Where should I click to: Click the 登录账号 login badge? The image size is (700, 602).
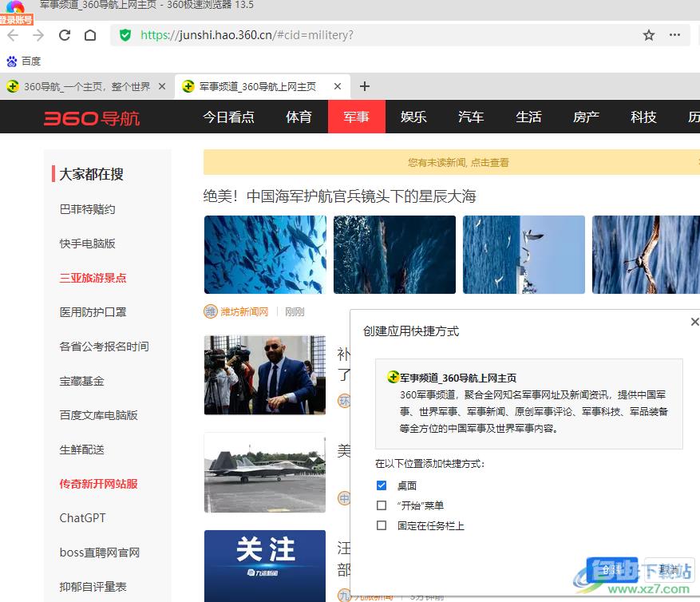pyautogui.click(x=17, y=20)
